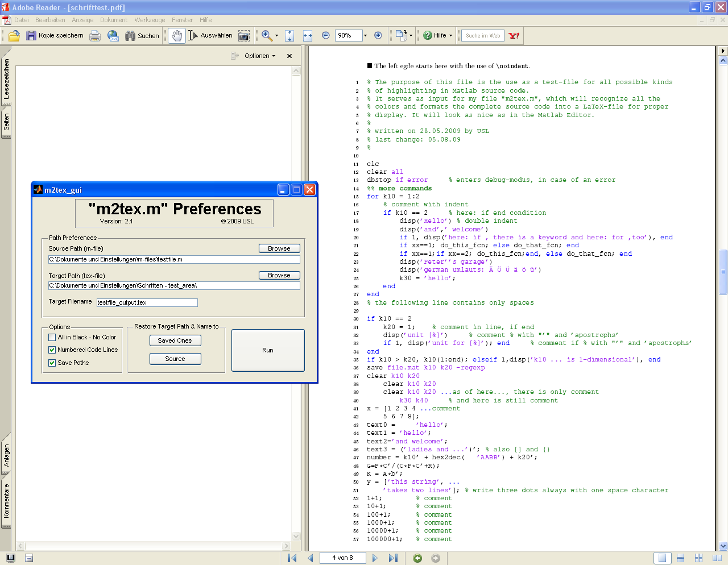Open the Werkzeuge menu

point(150,20)
